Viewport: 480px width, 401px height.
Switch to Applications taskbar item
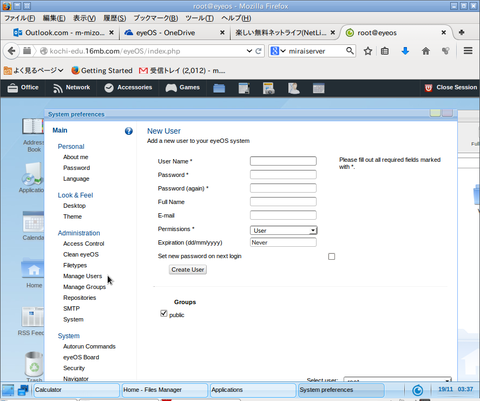(253, 390)
